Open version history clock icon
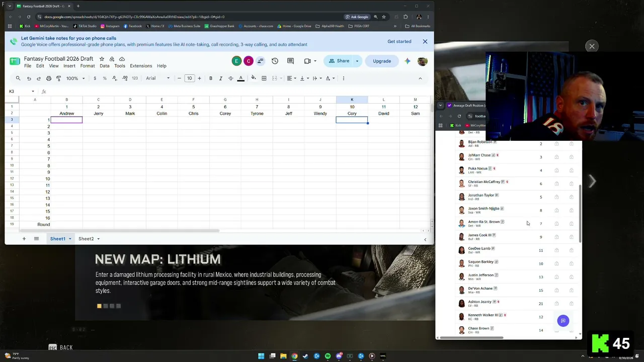 point(275,61)
